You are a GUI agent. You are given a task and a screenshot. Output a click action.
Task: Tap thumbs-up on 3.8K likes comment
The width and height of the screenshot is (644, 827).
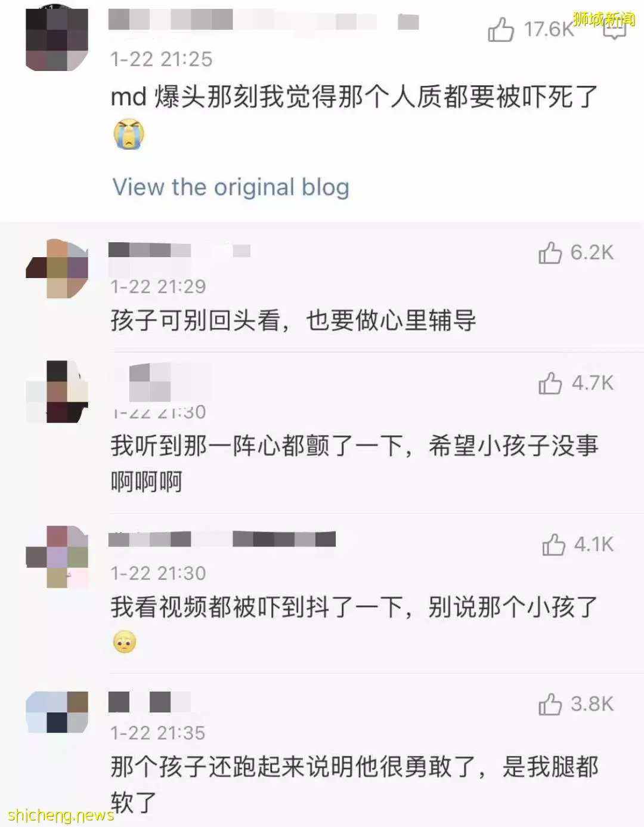pos(550,704)
